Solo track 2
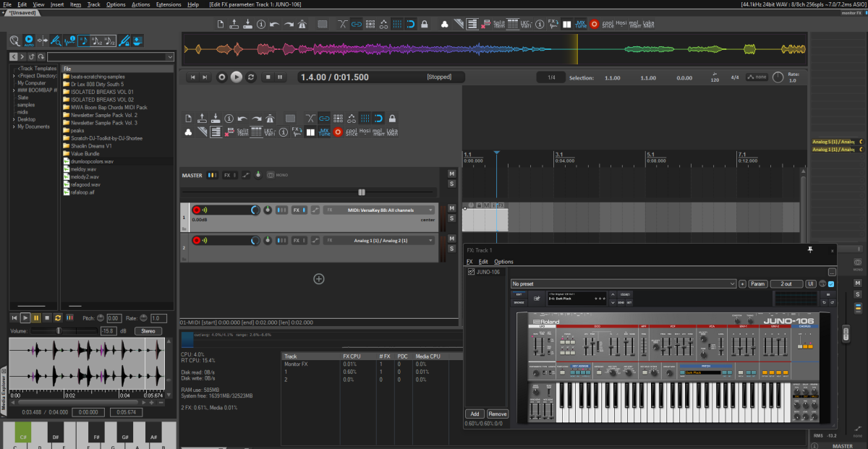 tap(451, 248)
